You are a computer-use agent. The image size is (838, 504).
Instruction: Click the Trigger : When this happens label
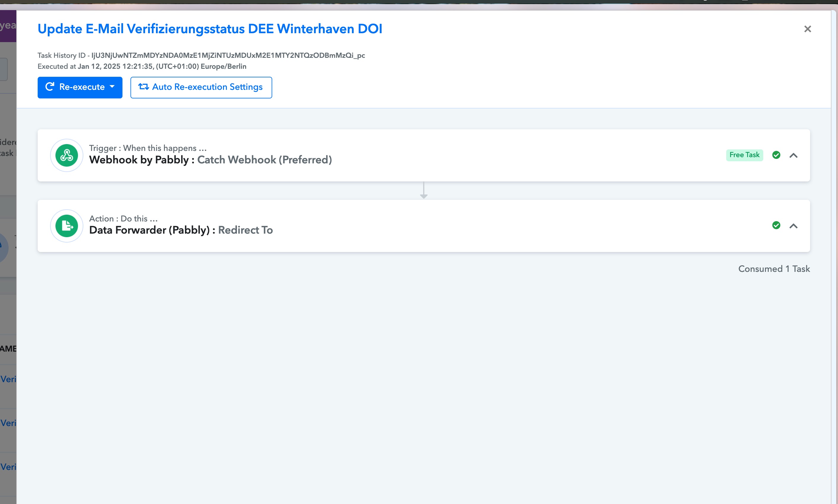point(148,148)
